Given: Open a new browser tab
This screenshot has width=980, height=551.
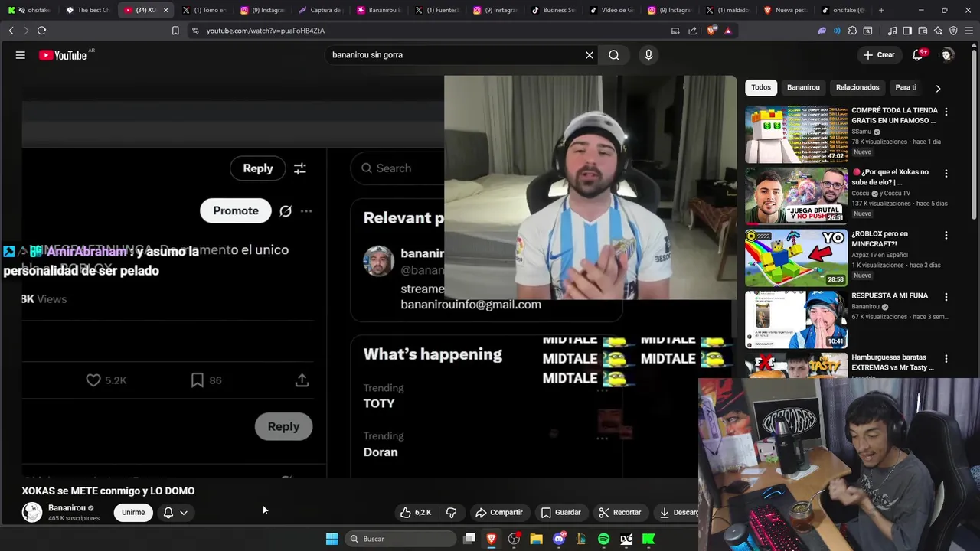Looking at the screenshot, I should tap(881, 10).
